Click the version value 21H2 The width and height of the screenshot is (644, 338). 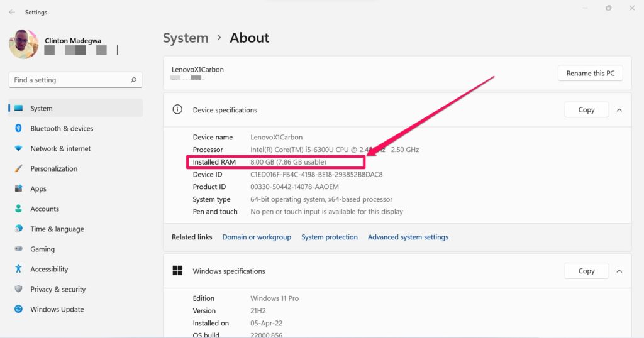click(258, 310)
